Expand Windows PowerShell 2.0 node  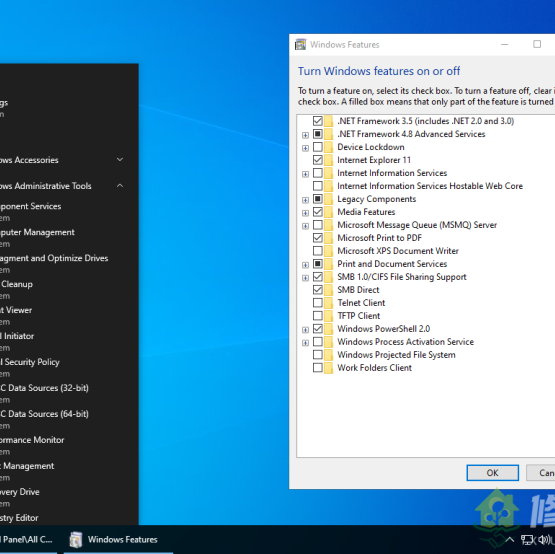(x=305, y=330)
